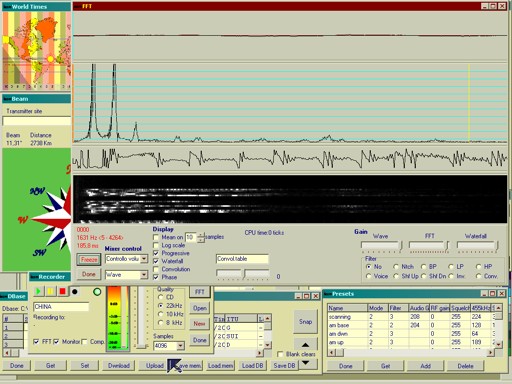
Task: Select the CD quality radio button
Action: 161,297
